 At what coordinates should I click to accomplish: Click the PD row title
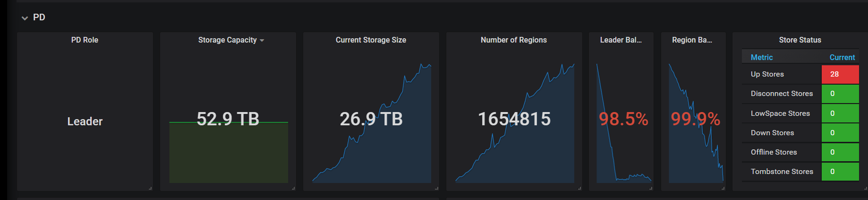[x=39, y=17]
